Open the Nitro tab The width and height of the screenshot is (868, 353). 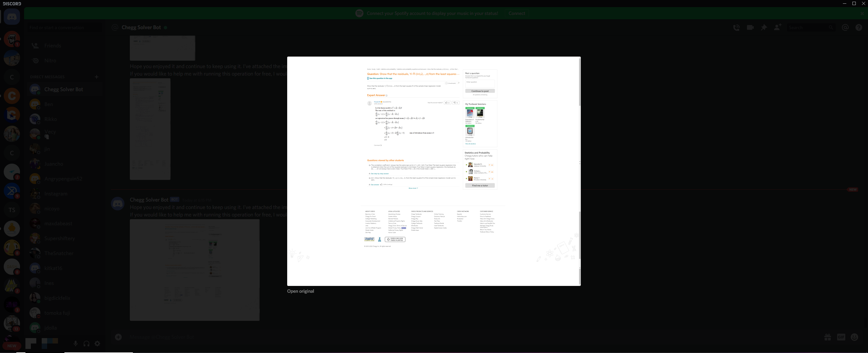(x=64, y=61)
